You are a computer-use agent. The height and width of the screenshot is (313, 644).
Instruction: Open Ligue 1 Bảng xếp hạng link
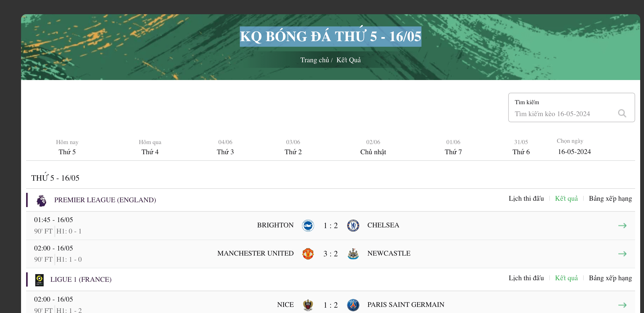[x=610, y=278]
